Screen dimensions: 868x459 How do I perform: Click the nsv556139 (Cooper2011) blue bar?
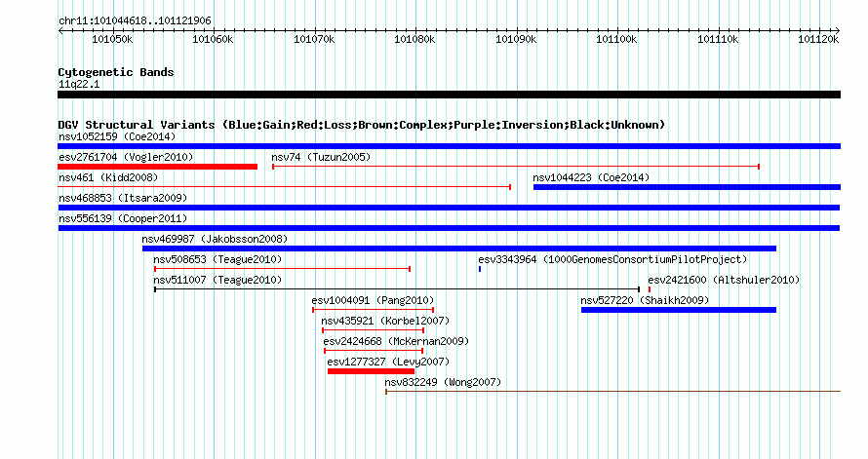tap(449, 228)
